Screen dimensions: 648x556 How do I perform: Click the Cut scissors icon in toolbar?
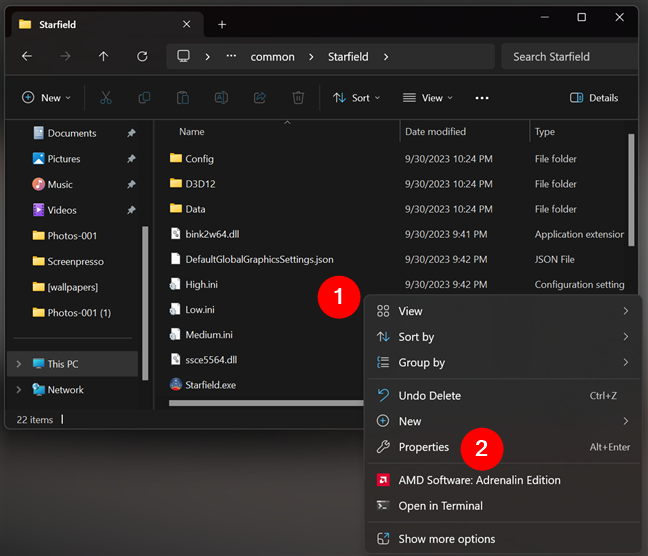106,98
